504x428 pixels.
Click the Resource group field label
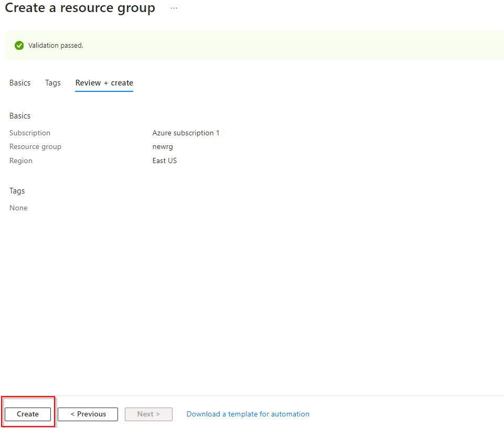tap(35, 146)
